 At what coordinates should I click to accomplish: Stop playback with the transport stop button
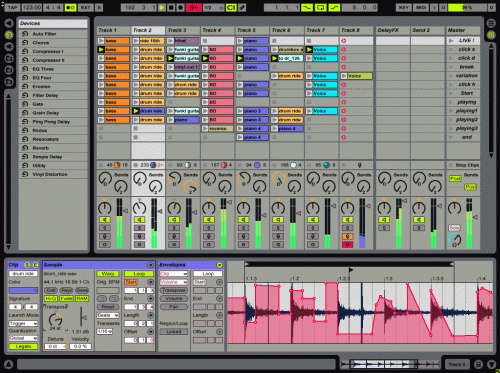click(x=171, y=7)
